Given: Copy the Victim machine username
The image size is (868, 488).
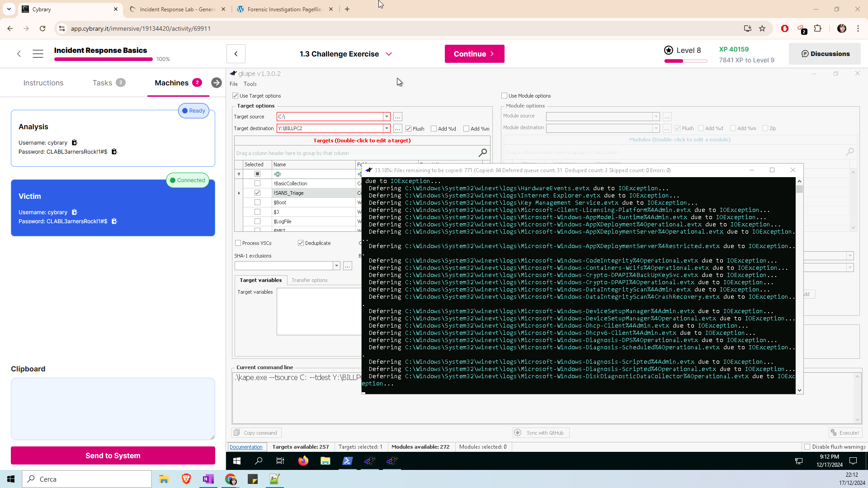Looking at the screenshot, I should (x=75, y=212).
